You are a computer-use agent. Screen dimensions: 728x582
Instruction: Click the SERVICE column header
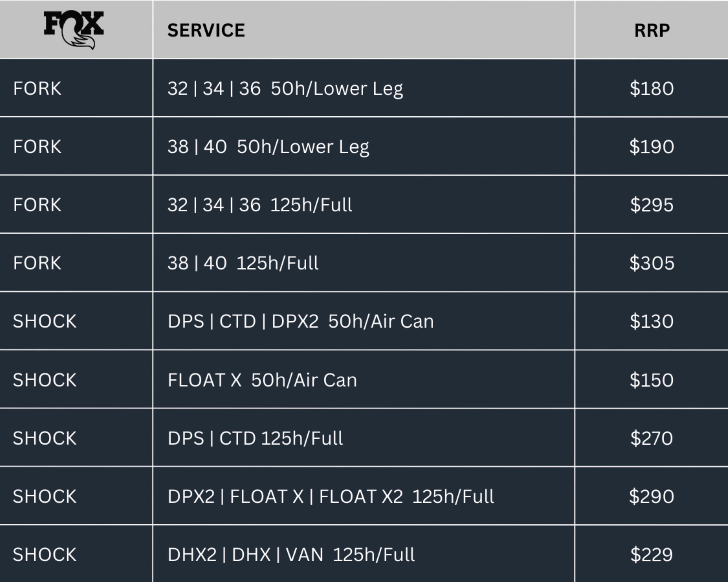point(206,30)
